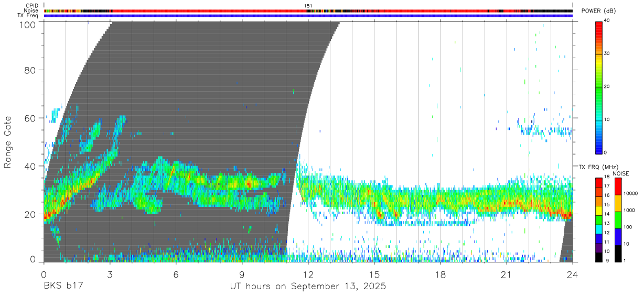Click the 14 tick of the TX FRQ legend

click(x=607, y=214)
